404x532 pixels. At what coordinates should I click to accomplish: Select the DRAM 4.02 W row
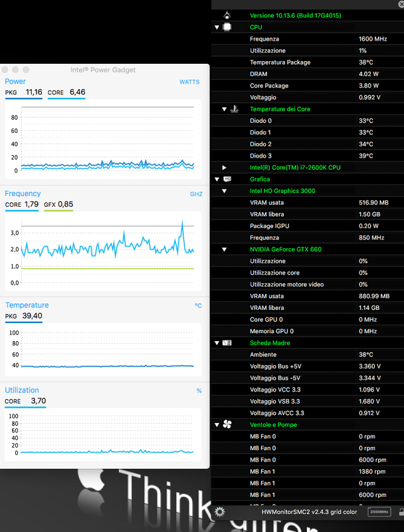[x=308, y=74]
